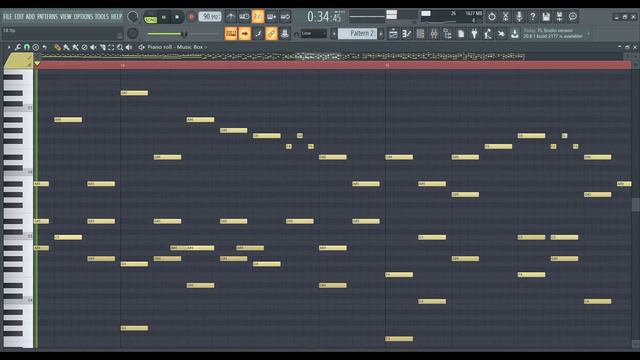Expand the news panel arrow
Image resolution: width=640 pixels, height=360 pixels.
pyautogui.click(x=589, y=33)
